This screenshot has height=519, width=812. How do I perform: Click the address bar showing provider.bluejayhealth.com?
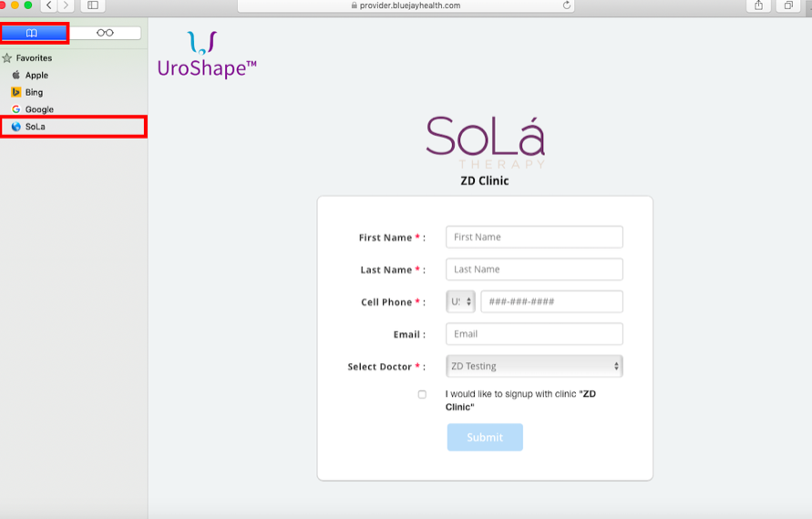406,5
